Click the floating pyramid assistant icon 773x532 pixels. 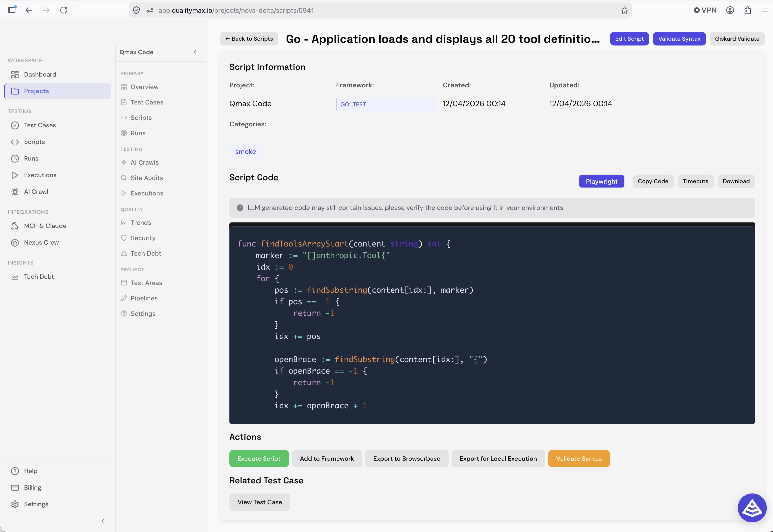click(x=752, y=508)
